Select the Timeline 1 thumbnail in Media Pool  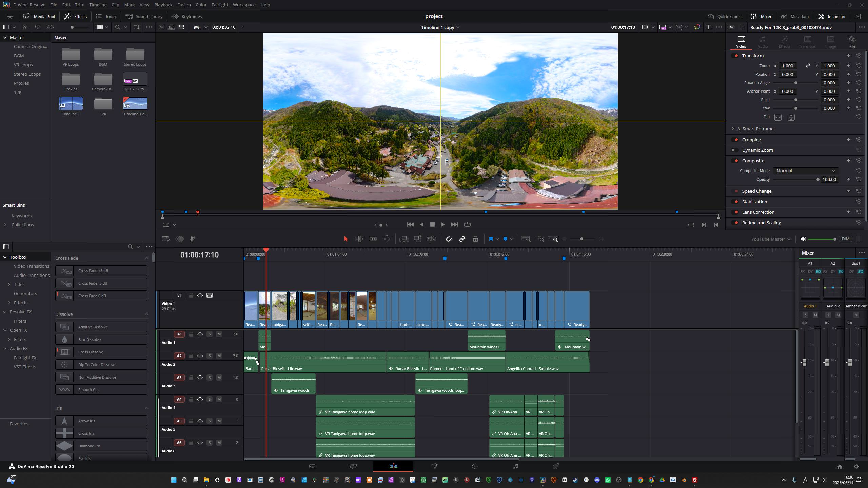[x=71, y=104]
